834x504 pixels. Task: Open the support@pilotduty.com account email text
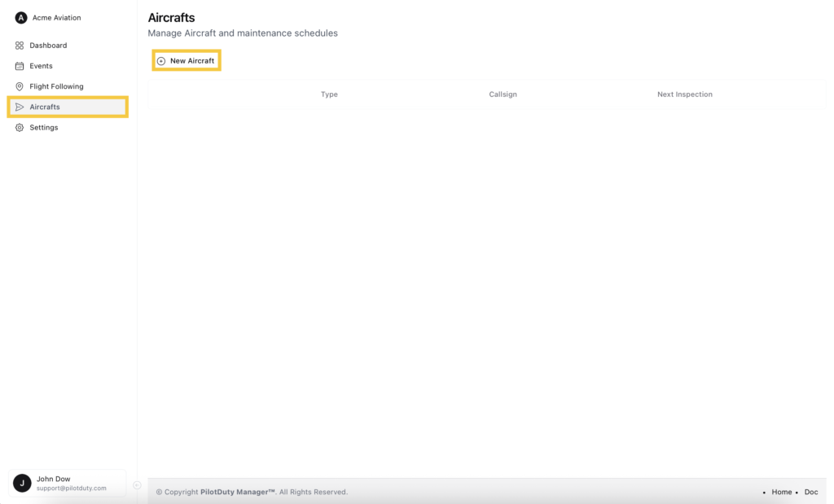tap(72, 489)
